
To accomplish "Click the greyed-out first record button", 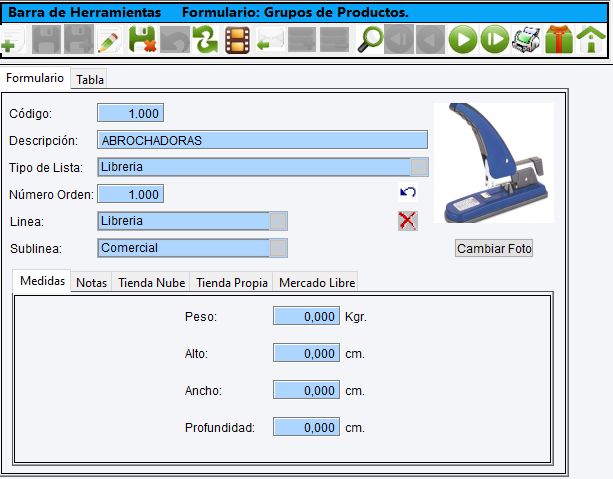I will tap(399, 39).
